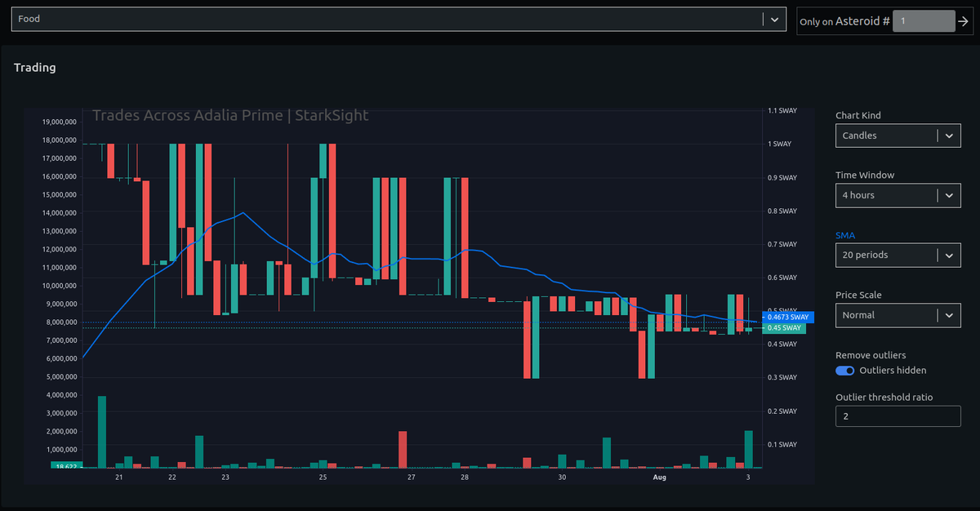Click the 22 date label on time axis
Screen dimensions: 980x511
[171, 478]
